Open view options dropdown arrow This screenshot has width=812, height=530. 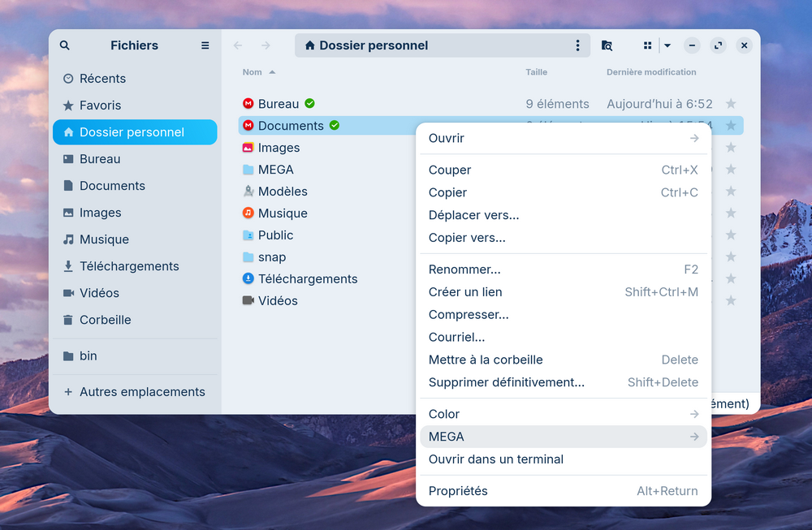point(667,45)
